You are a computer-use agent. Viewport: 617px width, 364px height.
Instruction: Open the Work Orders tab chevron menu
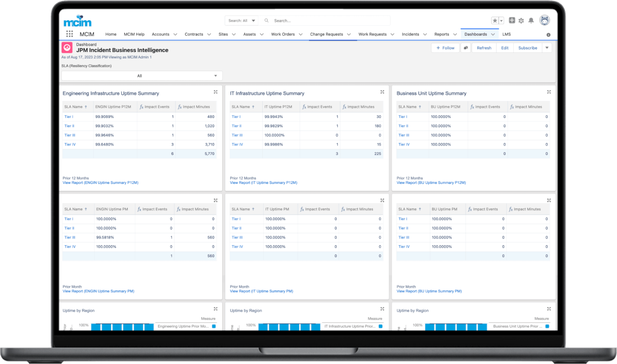click(301, 34)
